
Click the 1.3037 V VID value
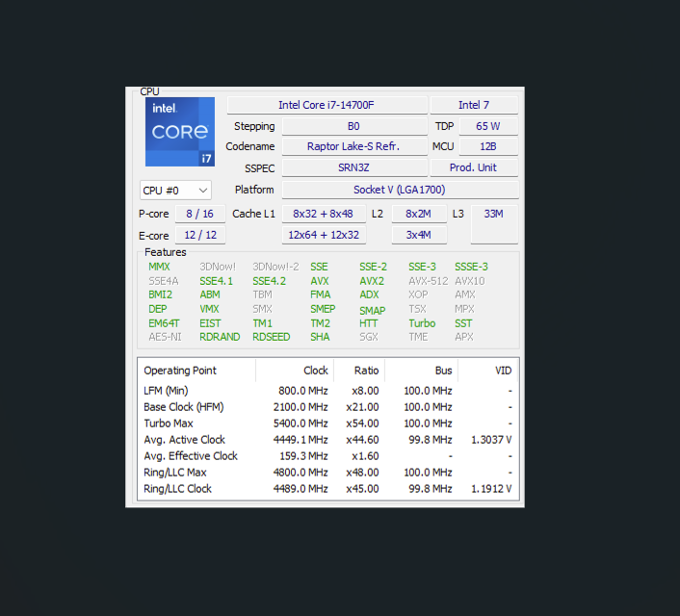(x=491, y=440)
